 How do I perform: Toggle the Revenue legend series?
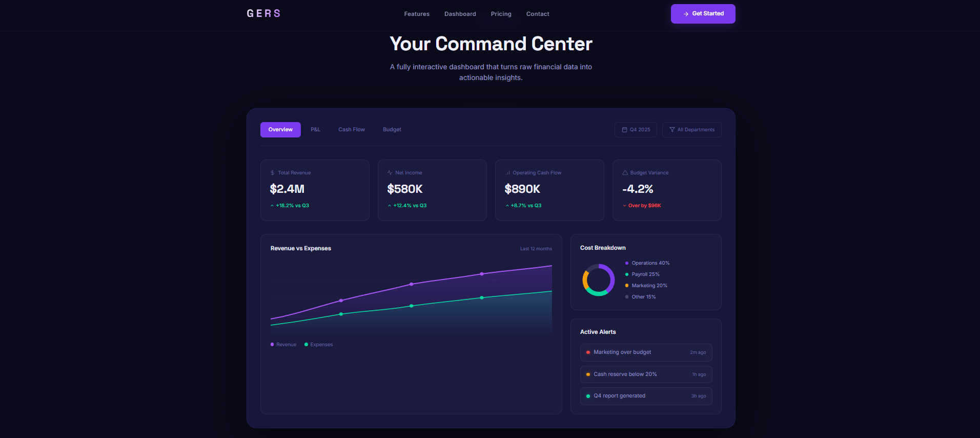[283, 345]
